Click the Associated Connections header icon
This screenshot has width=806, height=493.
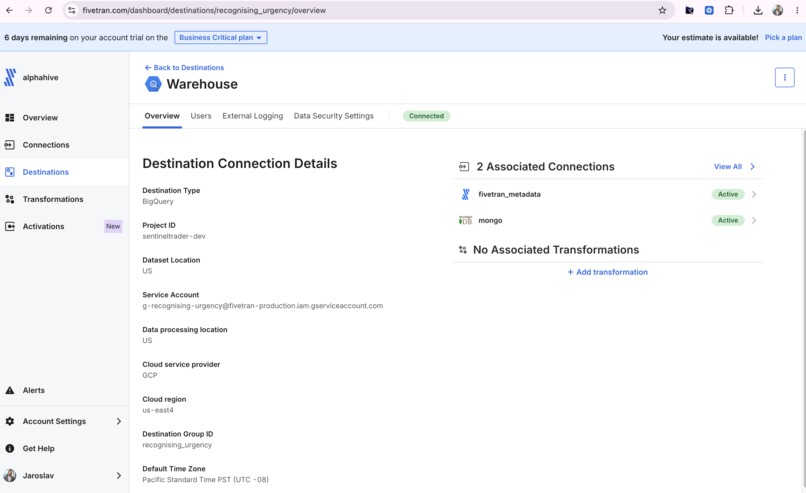point(464,167)
